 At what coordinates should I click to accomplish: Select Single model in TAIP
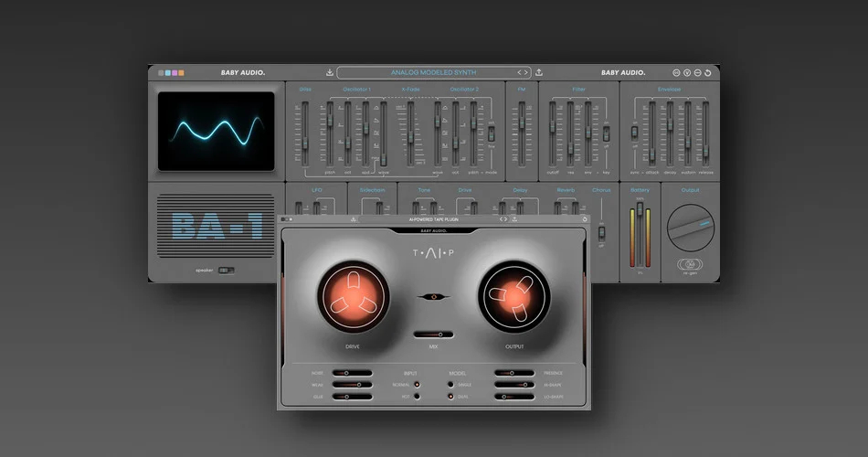450,385
